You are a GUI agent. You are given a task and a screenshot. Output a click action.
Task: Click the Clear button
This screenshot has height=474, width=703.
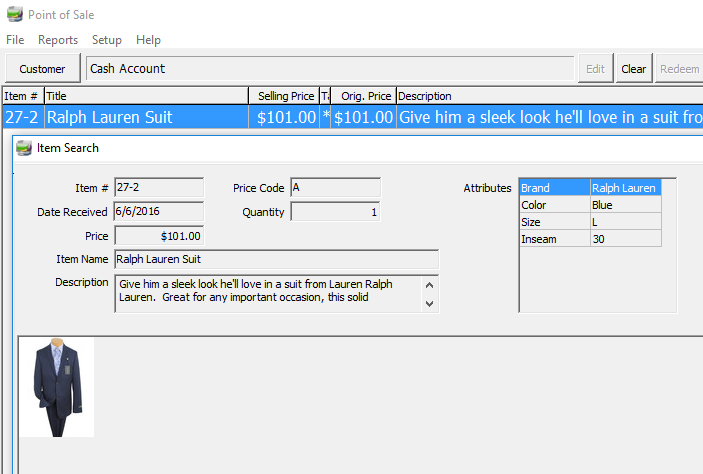634,69
